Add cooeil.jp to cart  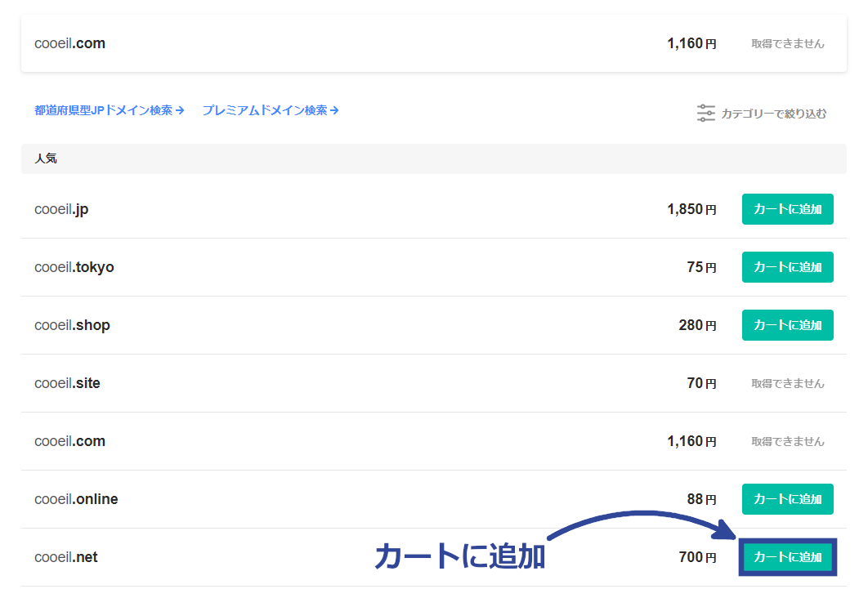(787, 209)
